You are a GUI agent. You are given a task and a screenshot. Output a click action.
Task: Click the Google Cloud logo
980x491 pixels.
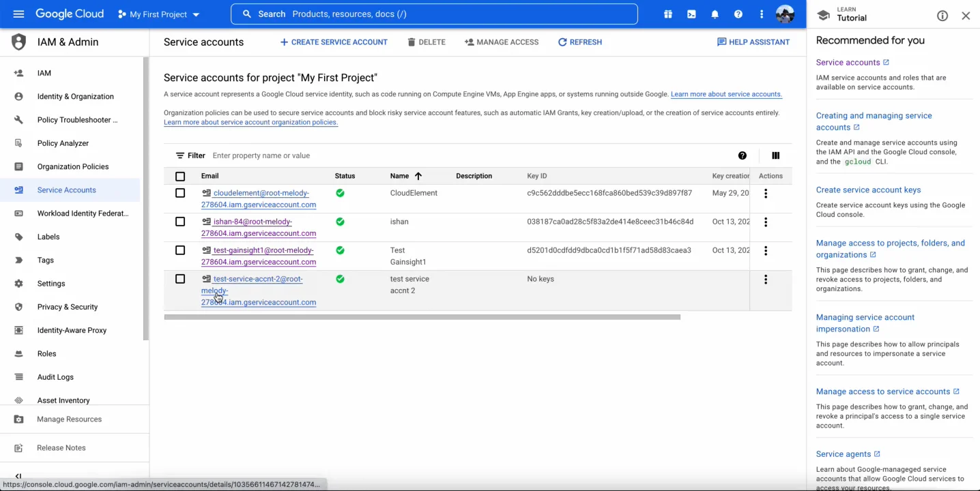pos(70,14)
